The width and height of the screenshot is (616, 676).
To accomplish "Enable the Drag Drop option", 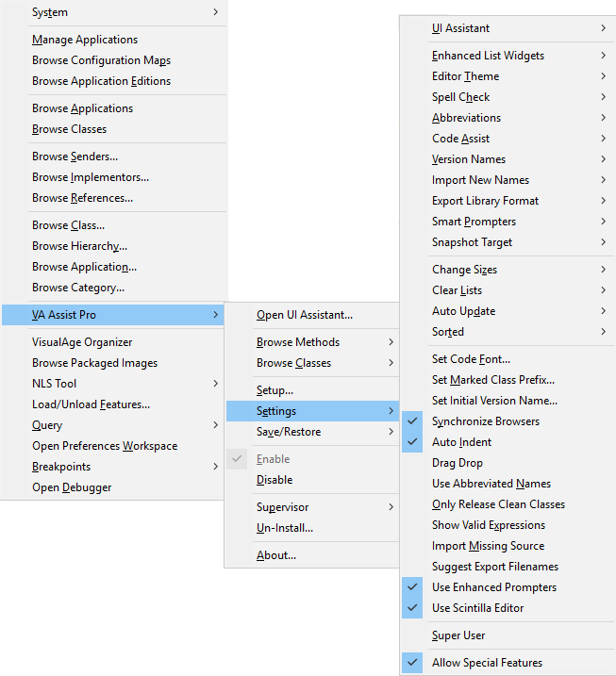I will (x=457, y=463).
